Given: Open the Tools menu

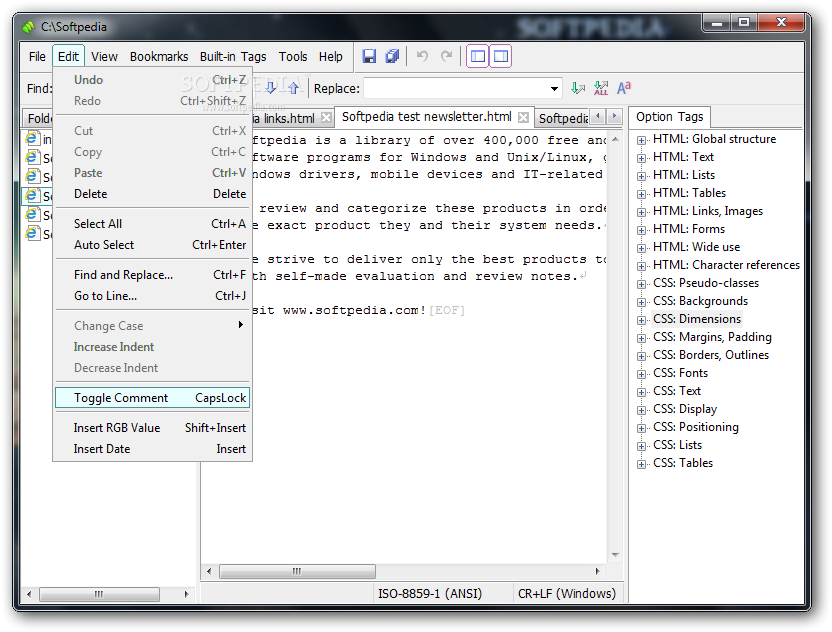Looking at the screenshot, I should click(x=293, y=57).
